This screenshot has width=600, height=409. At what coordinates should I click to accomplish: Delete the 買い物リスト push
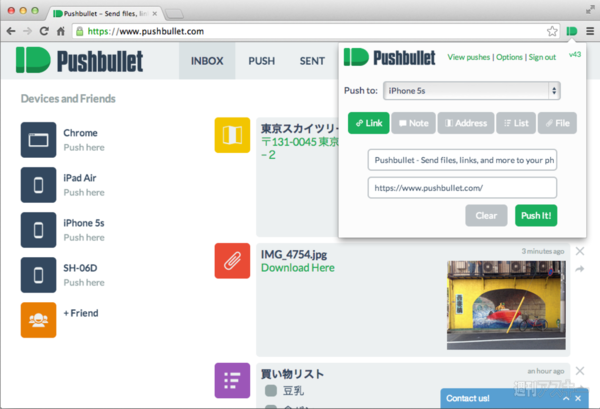point(580,371)
